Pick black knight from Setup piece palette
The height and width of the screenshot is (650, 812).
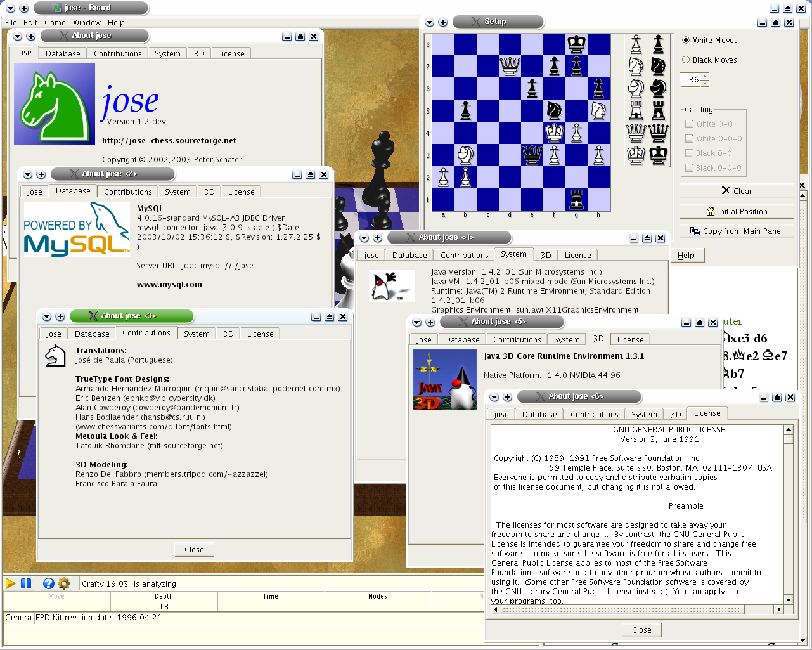[659, 66]
